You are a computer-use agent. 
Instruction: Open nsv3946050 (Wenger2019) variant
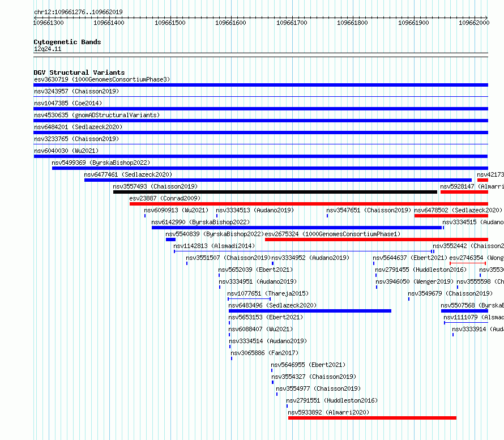coord(415,281)
